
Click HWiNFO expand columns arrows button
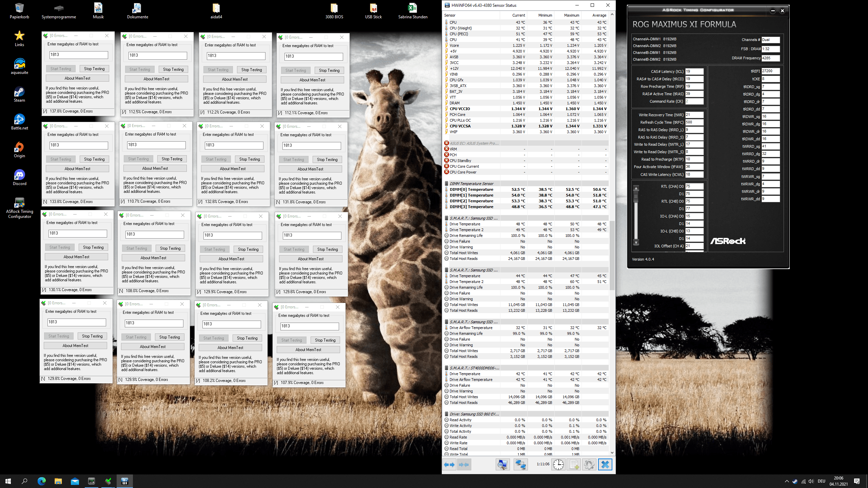pos(449,465)
